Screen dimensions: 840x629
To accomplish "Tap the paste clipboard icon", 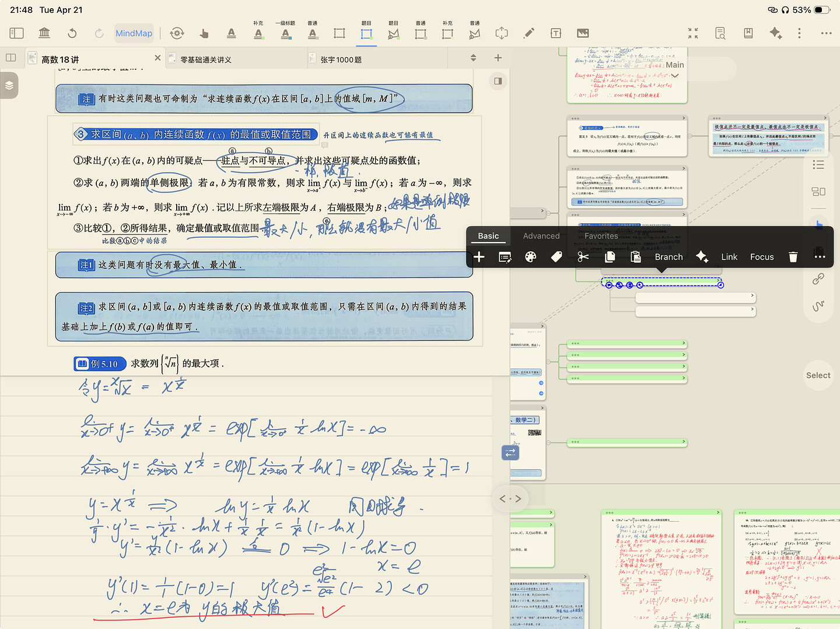I will 636,257.
